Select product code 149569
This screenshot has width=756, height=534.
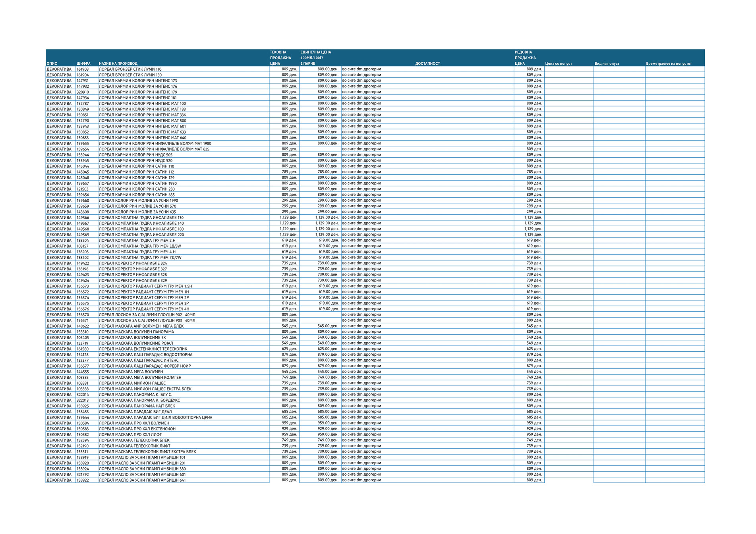click(83, 235)
